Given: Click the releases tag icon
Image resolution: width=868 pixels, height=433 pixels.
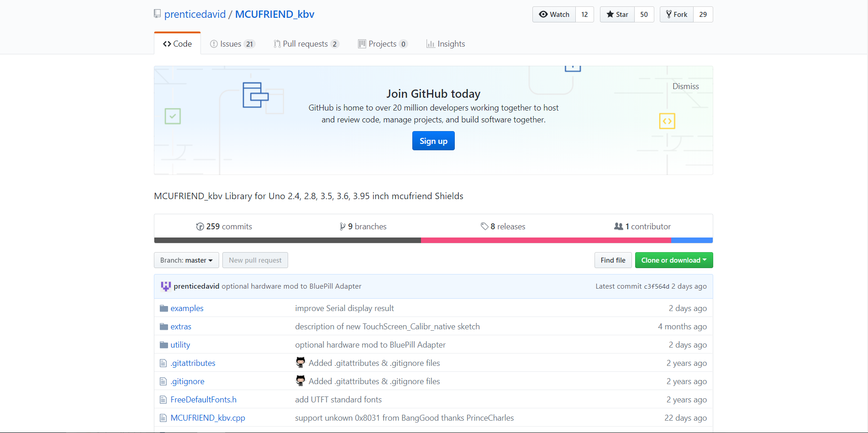Looking at the screenshot, I should pos(484,227).
